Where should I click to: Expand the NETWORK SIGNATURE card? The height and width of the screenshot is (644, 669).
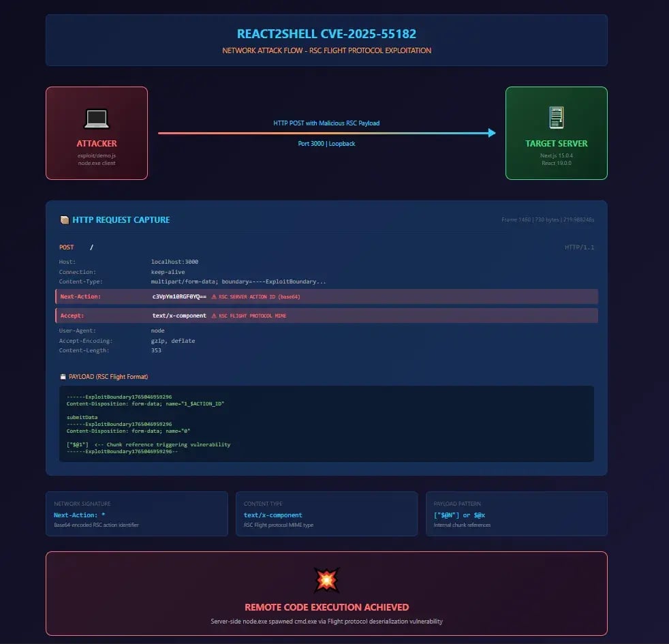click(136, 513)
